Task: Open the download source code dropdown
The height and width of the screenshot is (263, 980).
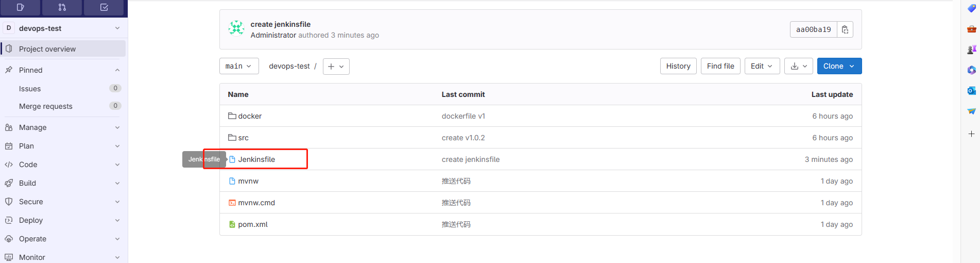Action: click(798, 66)
